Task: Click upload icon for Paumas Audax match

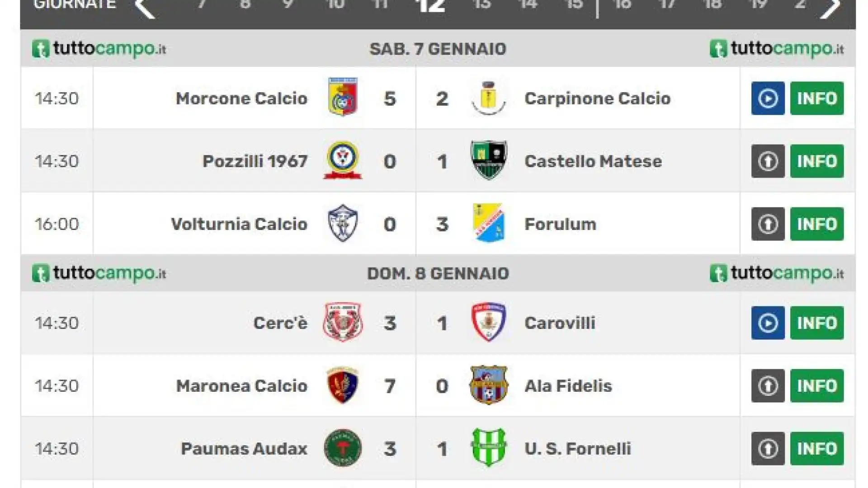Action: pyautogui.click(x=768, y=448)
